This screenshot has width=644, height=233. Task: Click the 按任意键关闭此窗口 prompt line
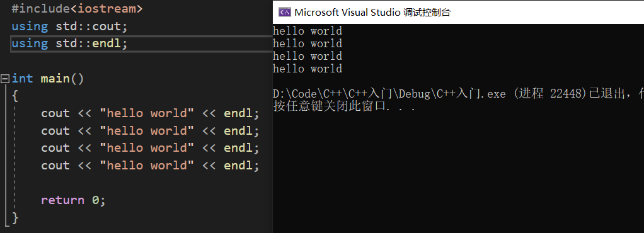click(x=344, y=106)
